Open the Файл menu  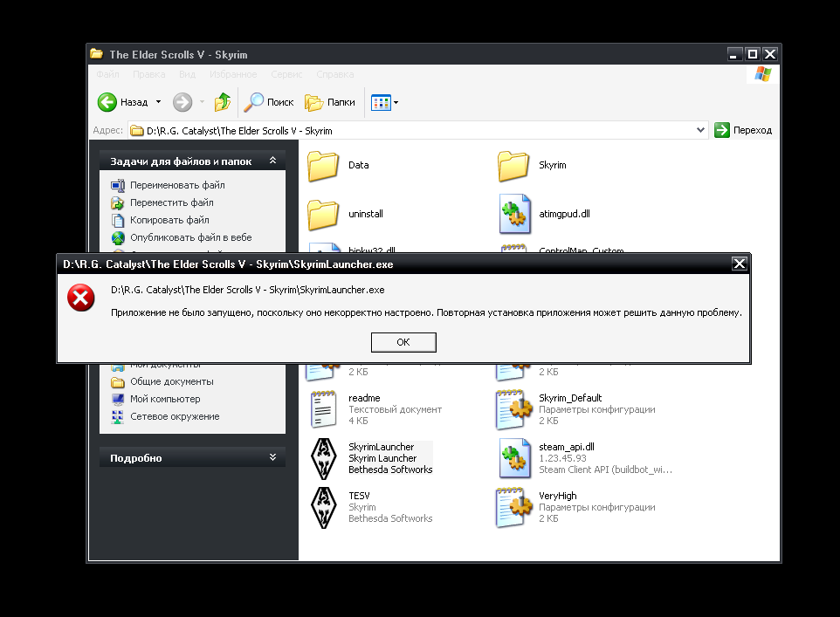(107, 74)
